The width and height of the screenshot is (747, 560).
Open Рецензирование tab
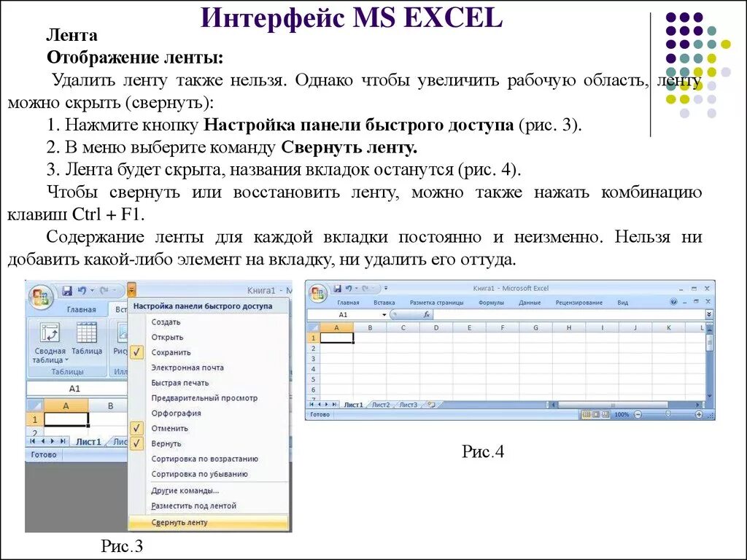pos(578,303)
